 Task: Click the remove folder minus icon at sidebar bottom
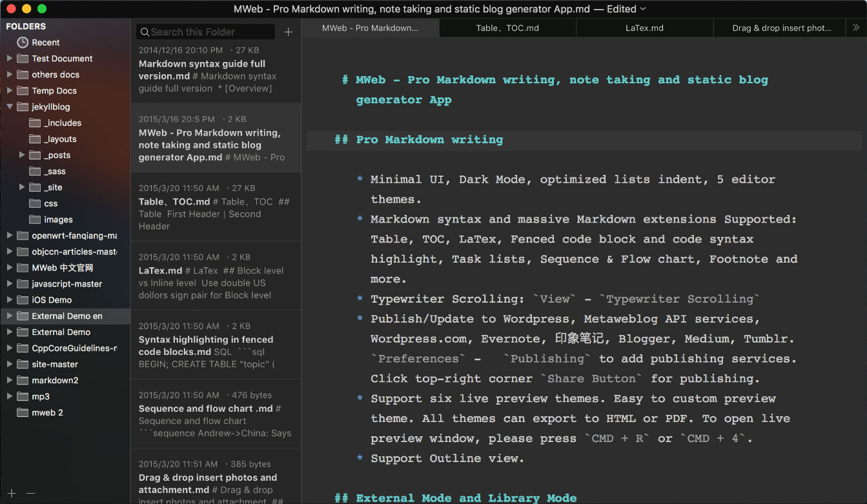pos(30,494)
